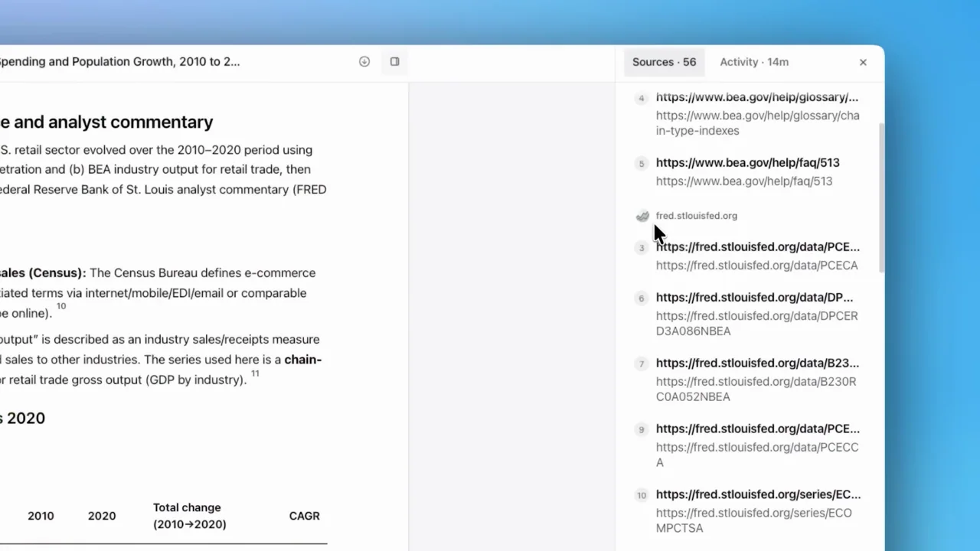The image size is (980, 551).
Task: Switch to the Activity · 14m tab
Action: point(754,62)
